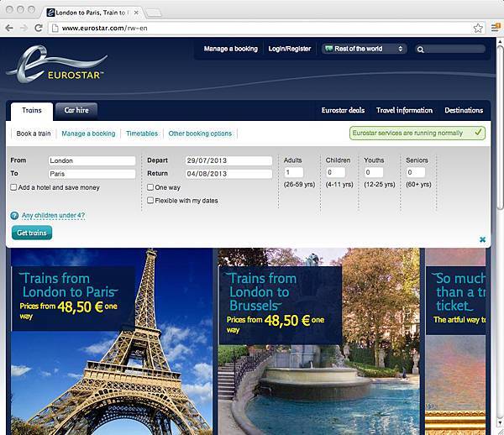This screenshot has height=435, width=504.
Task: Click the page icon in address bar
Action: pos(55,29)
